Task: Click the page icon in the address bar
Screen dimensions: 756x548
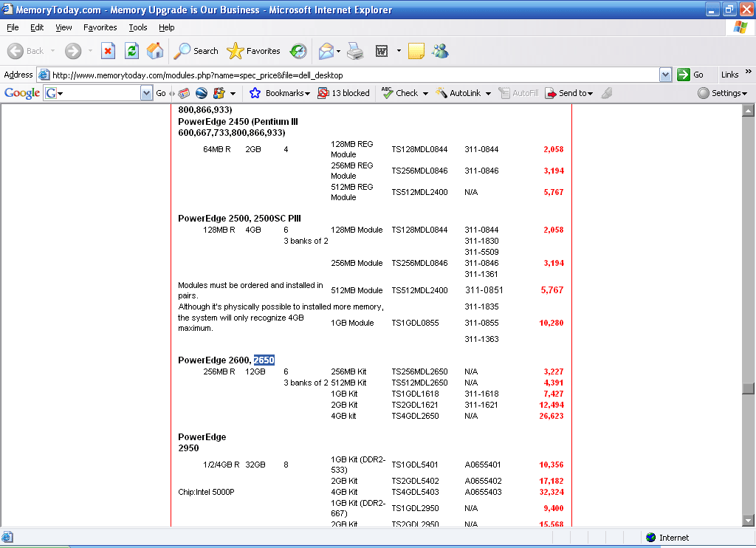Action: 44,75
